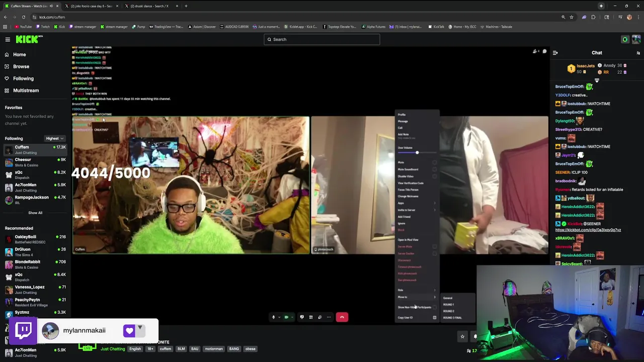The width and height of the screenshot is (644, 362).
Task: Open the grid activities icon in call controls
Action: (x=311, y=317)
